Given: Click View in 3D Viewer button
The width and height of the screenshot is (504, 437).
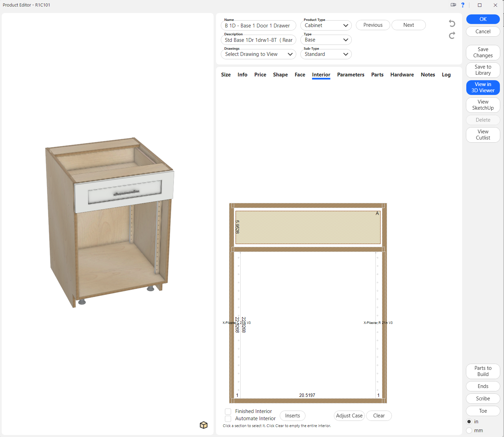Looking at the screenshot, I should pyautogui.click(x=483, y=87).
